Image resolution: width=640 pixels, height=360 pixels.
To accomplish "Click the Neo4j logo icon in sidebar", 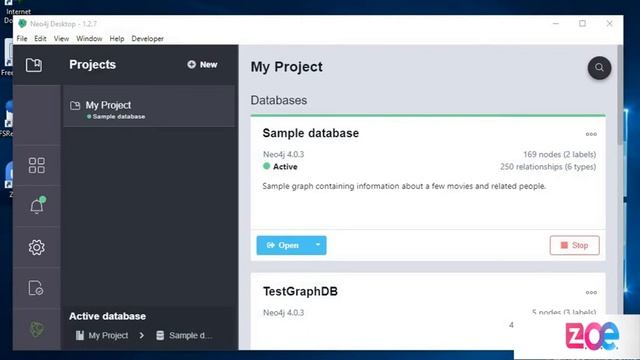I will [x=37, y=329].
